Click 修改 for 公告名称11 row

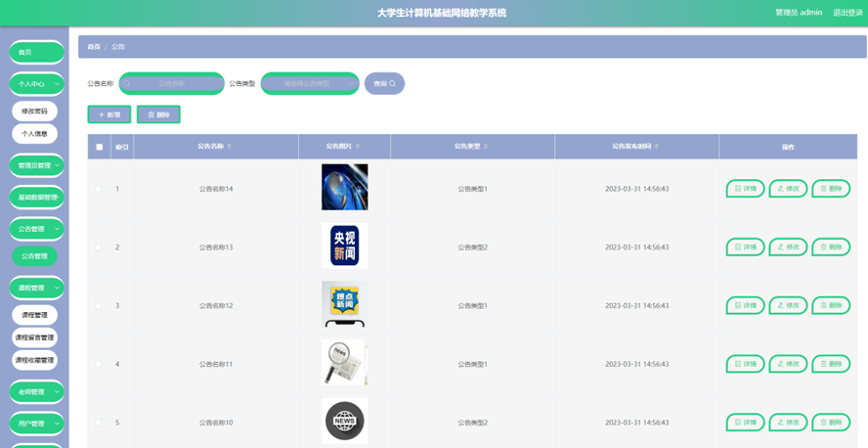click(x=788, y=364)
